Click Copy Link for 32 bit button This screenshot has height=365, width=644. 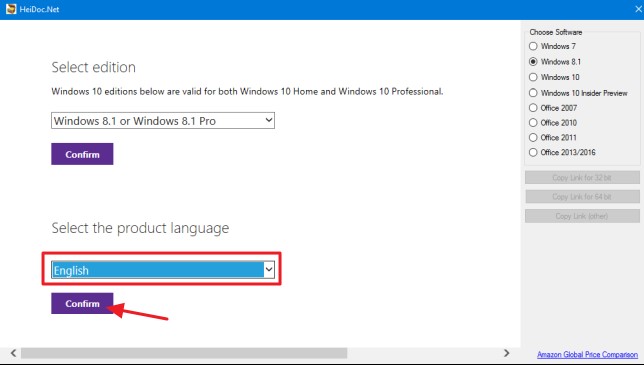pyautogui.click(x=582, y=177)
